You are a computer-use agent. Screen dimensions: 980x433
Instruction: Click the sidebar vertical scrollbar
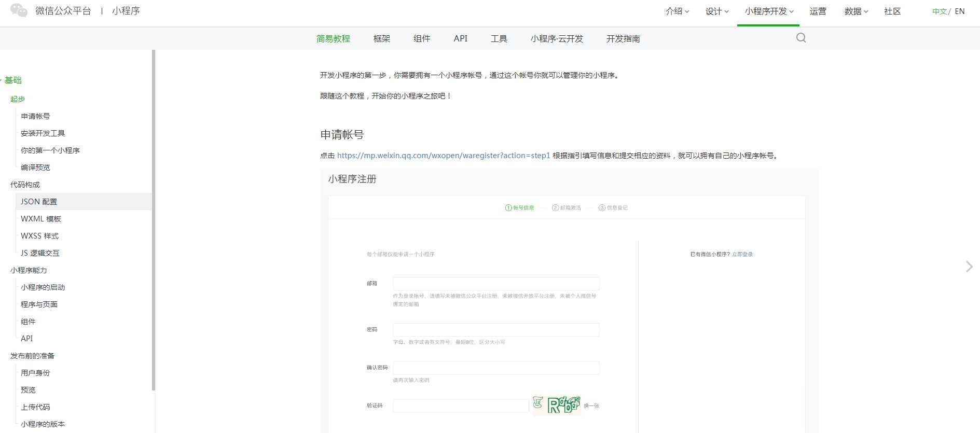[x=154, y=220]
